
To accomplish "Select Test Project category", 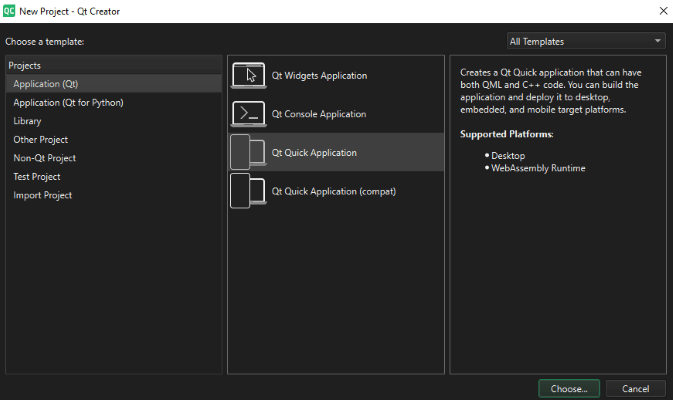I will (37, 177).
